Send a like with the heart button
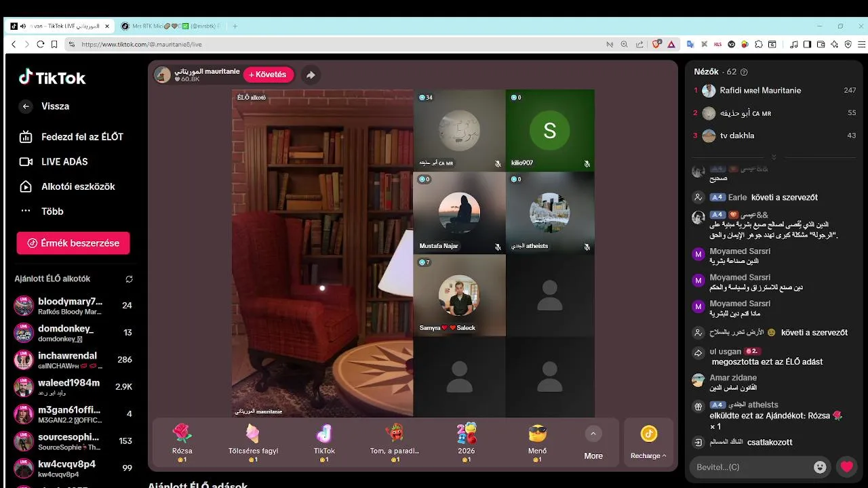868x488 pixels. pyautogui.click(x=846, y=466)
